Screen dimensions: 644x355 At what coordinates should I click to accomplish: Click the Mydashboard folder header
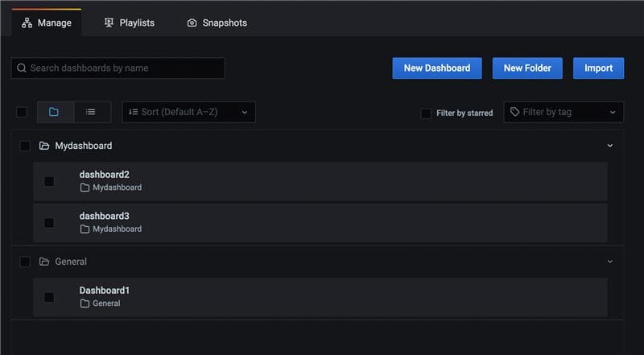317,146
